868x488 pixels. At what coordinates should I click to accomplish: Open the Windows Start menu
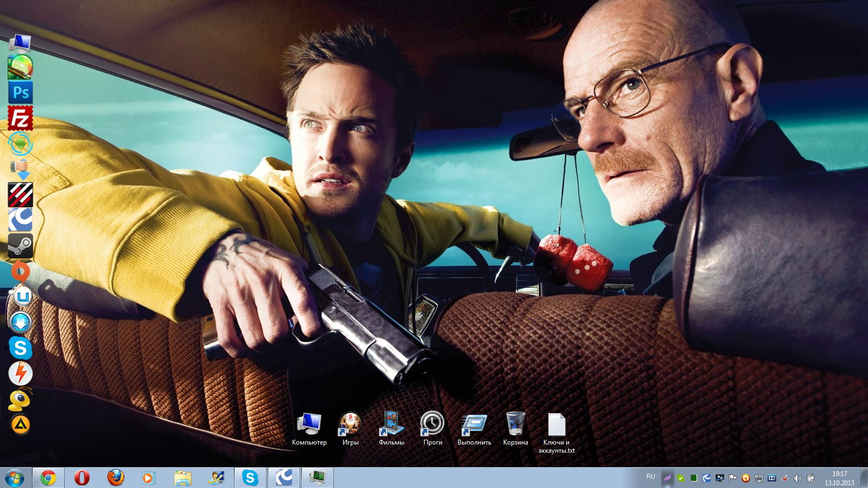[15, 478]
